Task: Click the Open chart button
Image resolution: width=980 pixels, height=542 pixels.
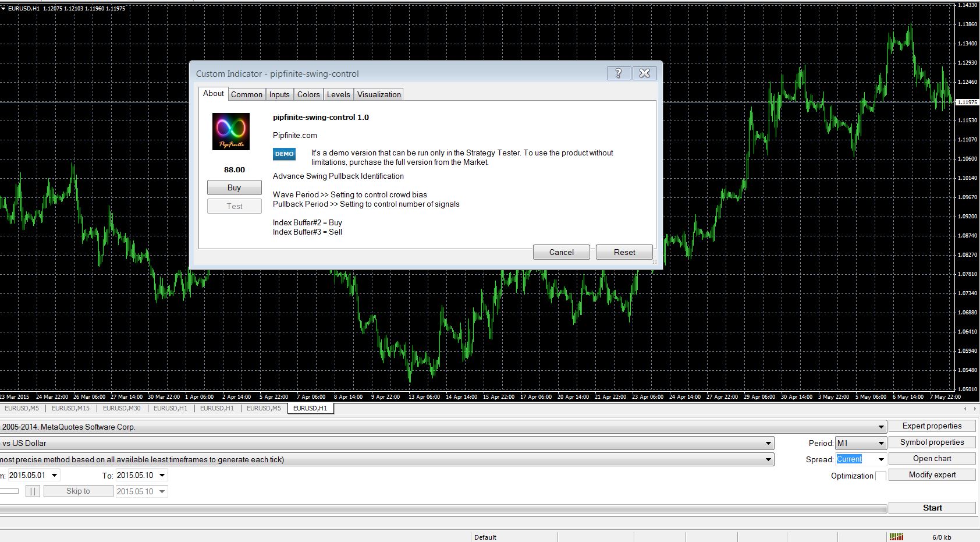Action: (x=932, y=459)
